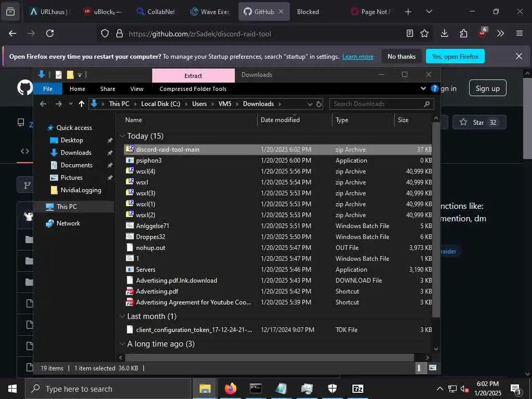Open the Share ribbon tab
Image resolution: width=532 pixels, height=399 pixels.
tap(108, 89)
